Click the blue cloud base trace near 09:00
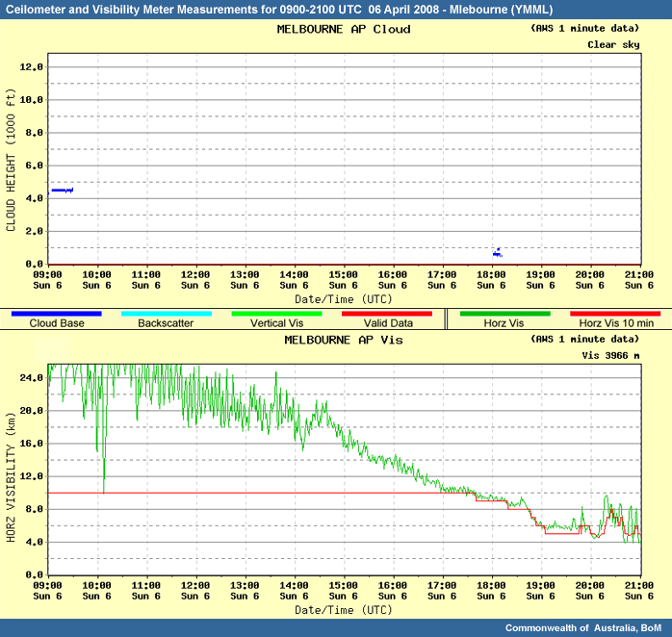Screen dimensions: 672x637 [62, 191]
